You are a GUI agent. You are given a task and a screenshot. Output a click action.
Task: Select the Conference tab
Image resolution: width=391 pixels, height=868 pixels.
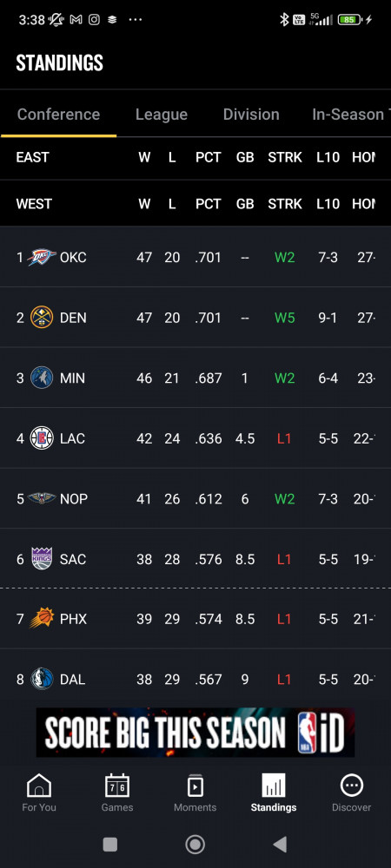[x=59, y=114]
